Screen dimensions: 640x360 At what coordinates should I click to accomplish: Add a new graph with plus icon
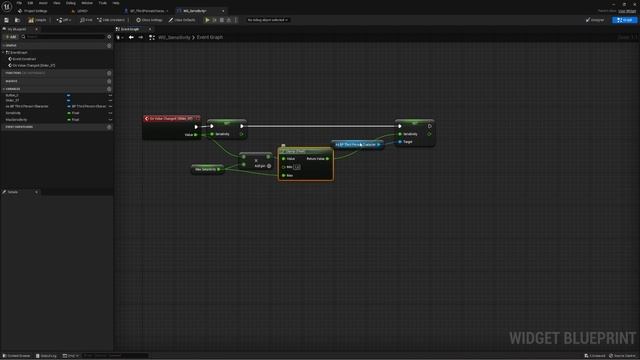[109, 46]
